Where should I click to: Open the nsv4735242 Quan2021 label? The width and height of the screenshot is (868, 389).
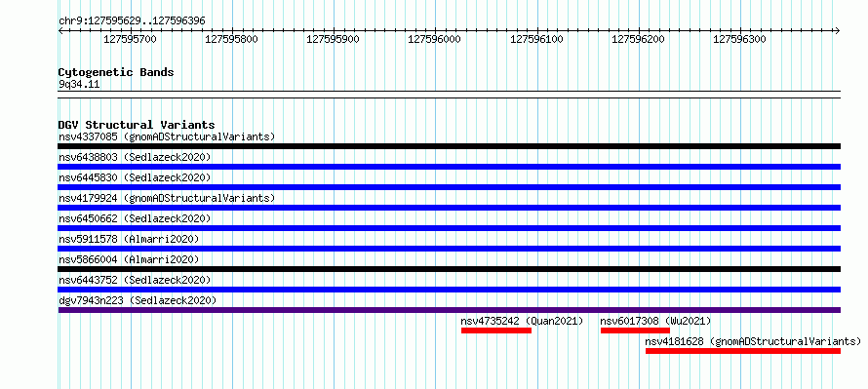pyautogui.click(x=522, y=321)
